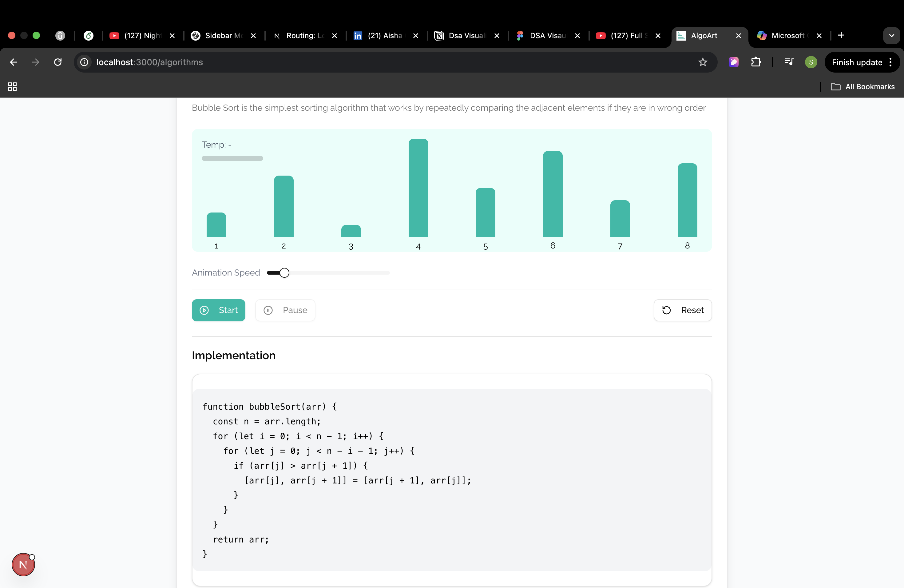Close the (127) Full YouTube tab

click(x=658, y=36)
